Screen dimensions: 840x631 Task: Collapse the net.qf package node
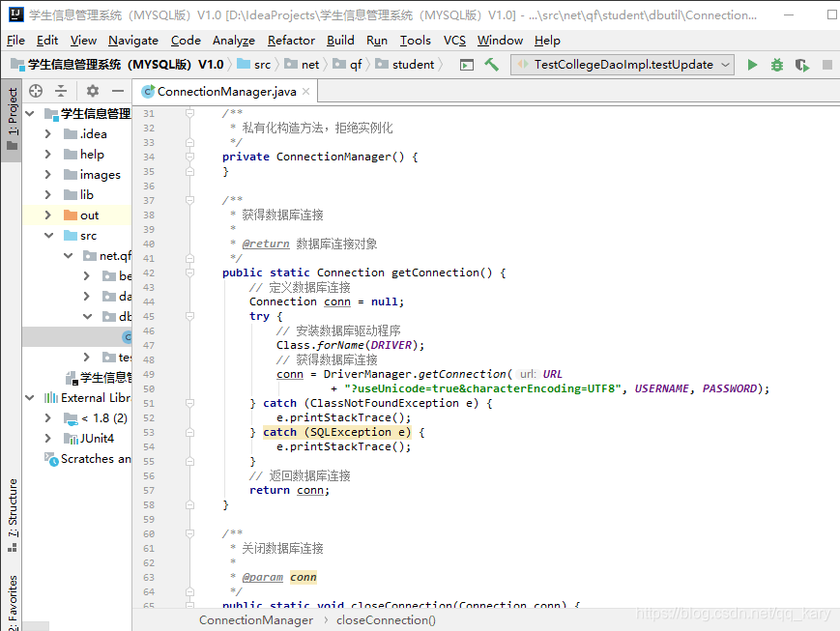[x=68, y=256]
